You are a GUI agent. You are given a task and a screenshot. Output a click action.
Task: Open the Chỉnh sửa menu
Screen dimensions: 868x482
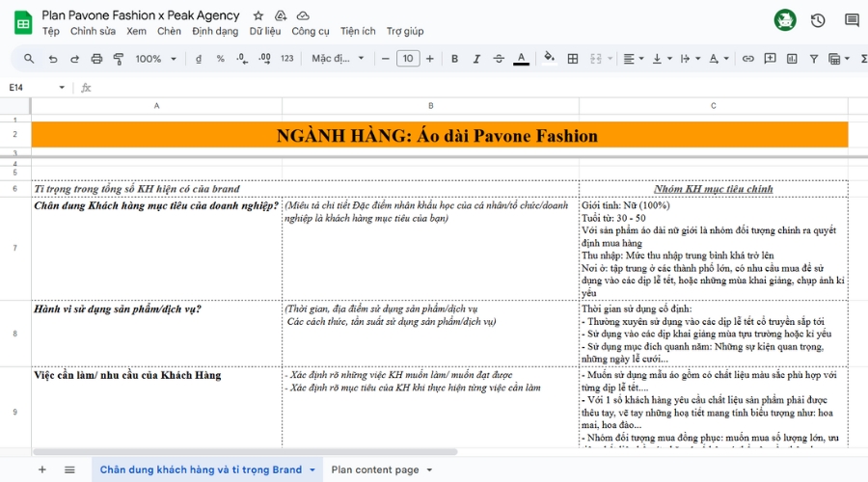(x=93, y=32)
